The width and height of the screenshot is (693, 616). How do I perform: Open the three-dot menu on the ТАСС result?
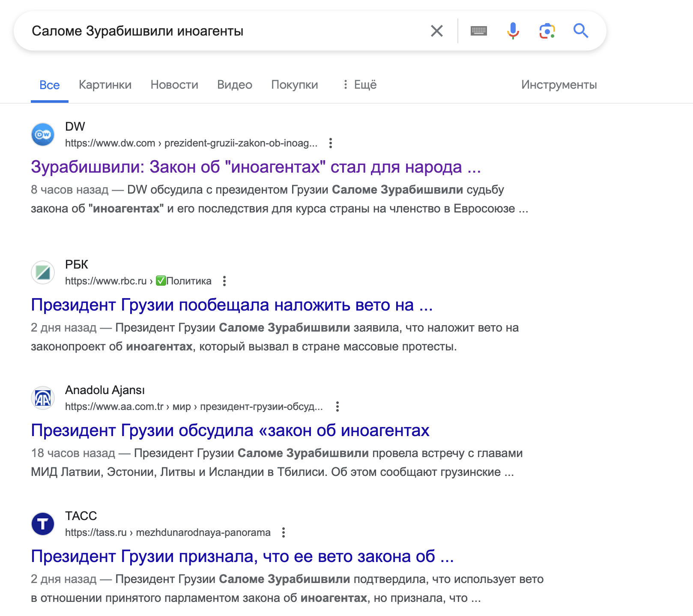pyautogui.click(x=283, y=532)
